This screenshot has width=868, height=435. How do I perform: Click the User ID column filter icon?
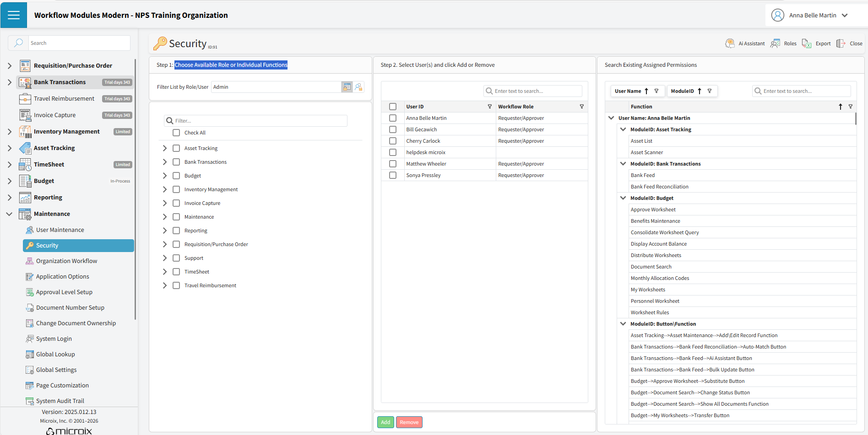[x=489, y=107]
